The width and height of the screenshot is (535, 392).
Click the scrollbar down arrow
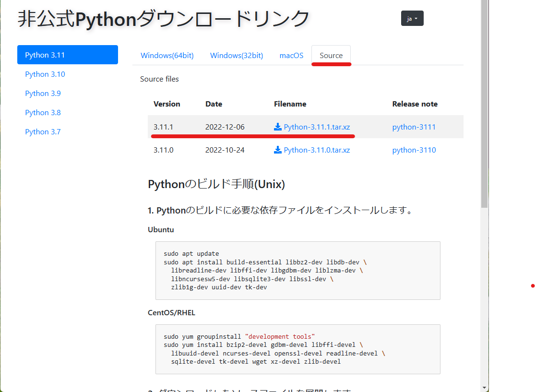(x=484, y=387)
